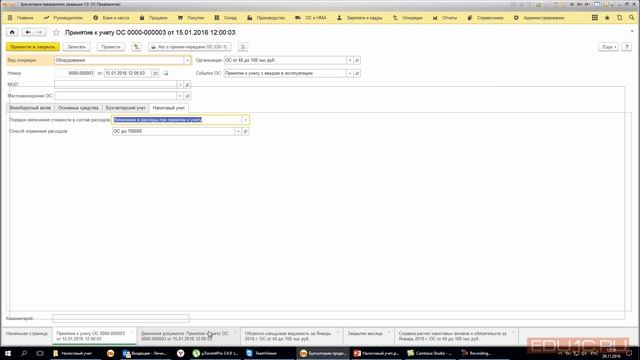The width and height of the screenshot is (640, 360).
Task: Open favorites star in the top panel
Action: click(607, 18)
